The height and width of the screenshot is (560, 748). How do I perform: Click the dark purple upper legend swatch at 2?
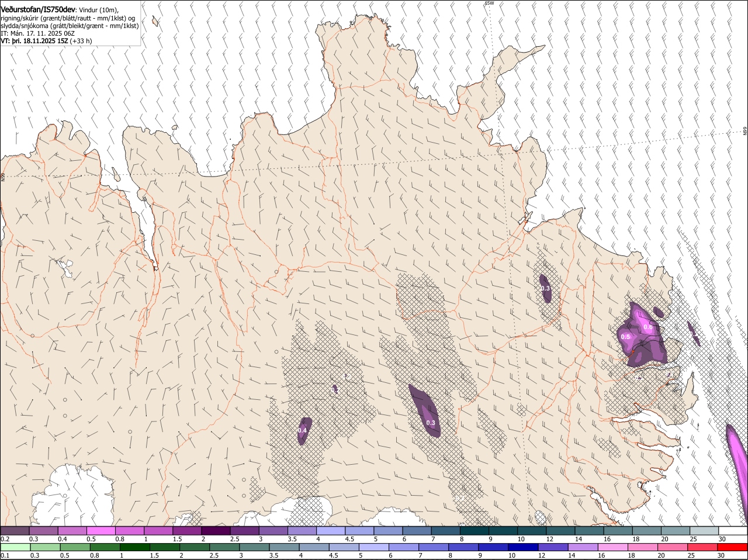click(x=216, y=530)
